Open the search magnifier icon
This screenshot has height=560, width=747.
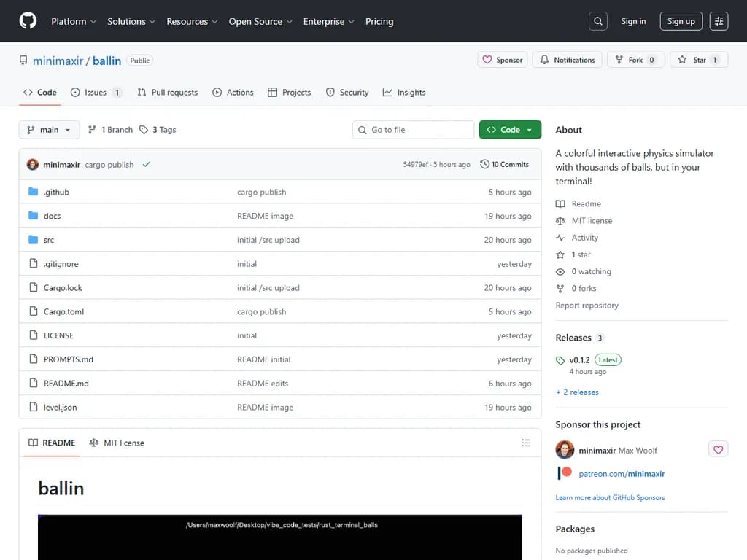[598, 21]
